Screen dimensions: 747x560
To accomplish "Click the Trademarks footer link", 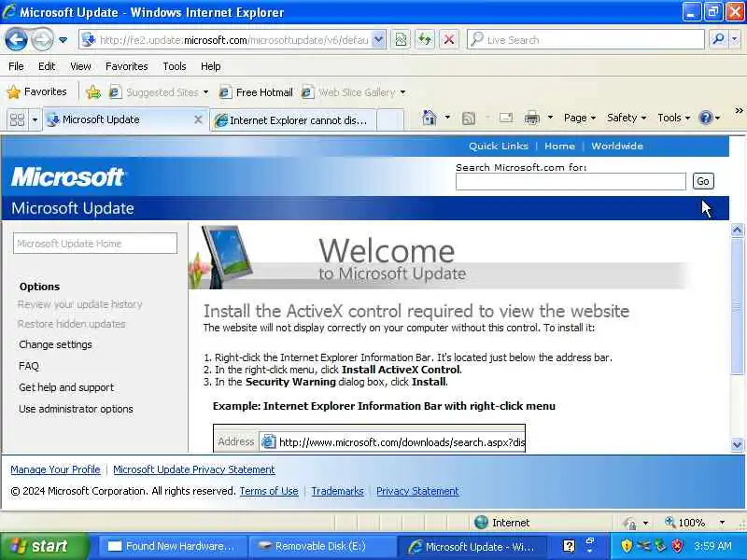I will 337,491.
